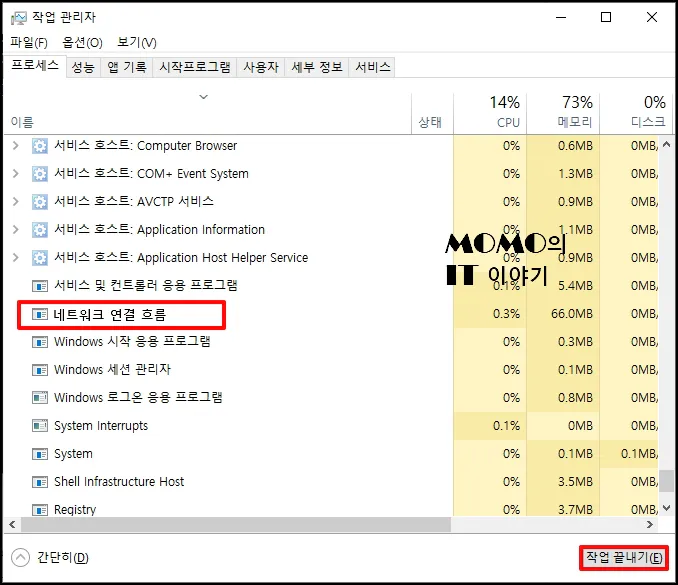Minimize the 작업 관리자 window
The width and height of the screenshot is (678, 585).
[x=561, y=17]
